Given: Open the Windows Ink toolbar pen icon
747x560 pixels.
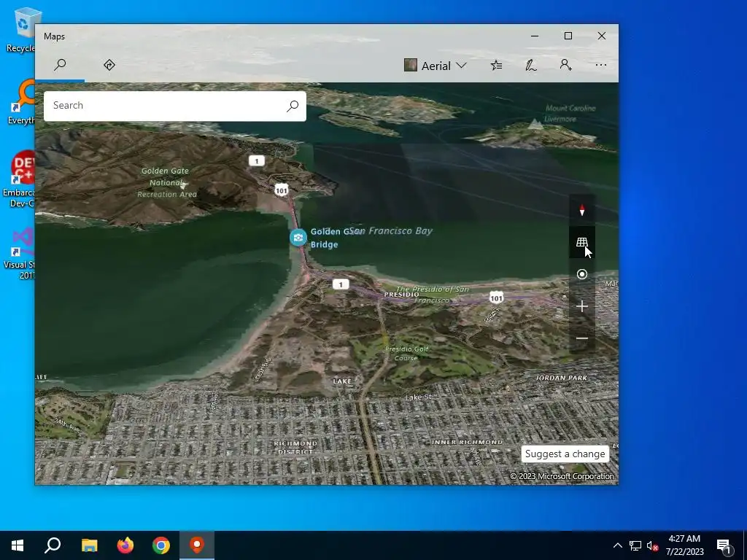Looking at the screenshot, I should click(531, 65).
